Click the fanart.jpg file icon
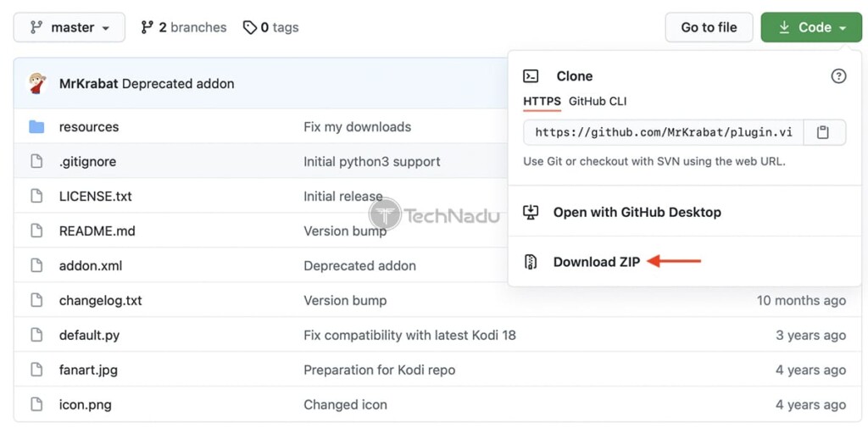This screenshot has width=868, height=428. pos(36,370)
